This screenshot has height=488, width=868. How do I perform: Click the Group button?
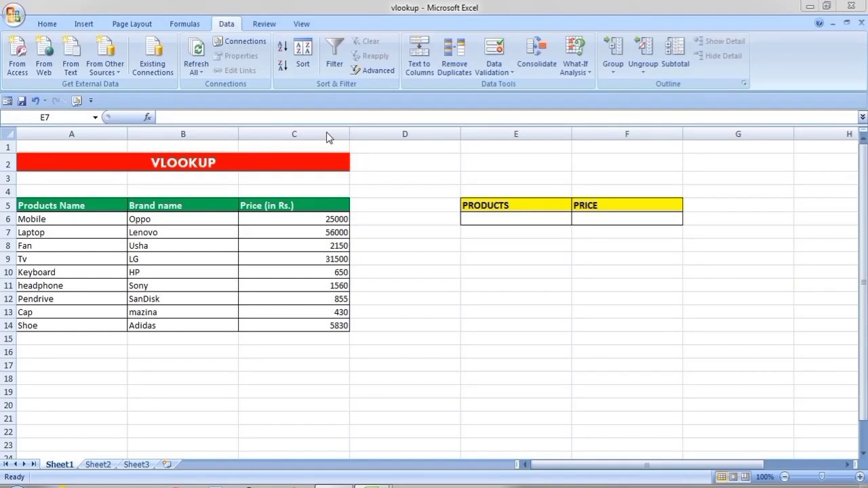613,56
